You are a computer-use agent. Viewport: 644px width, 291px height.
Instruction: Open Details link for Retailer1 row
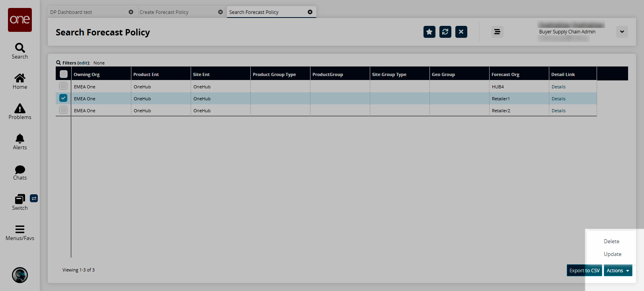(558, 99)
